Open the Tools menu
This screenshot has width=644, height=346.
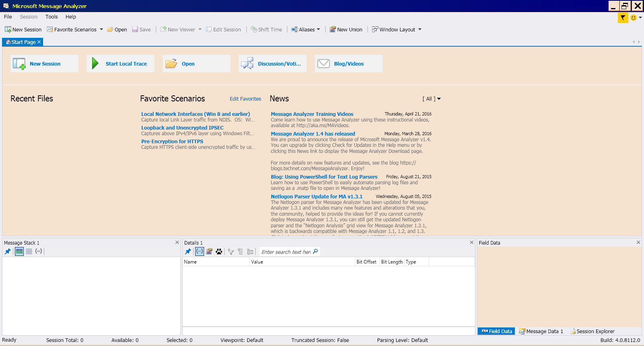52,17
